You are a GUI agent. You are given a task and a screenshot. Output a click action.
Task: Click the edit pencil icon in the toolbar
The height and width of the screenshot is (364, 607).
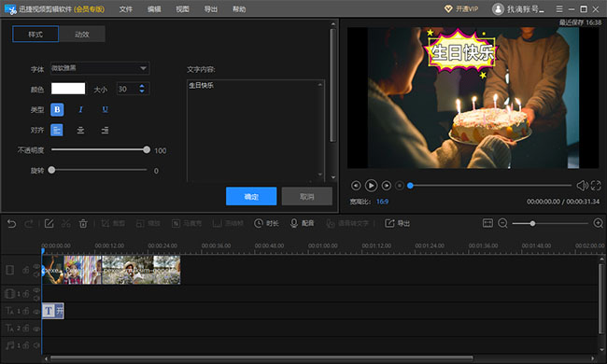point(49,223)
